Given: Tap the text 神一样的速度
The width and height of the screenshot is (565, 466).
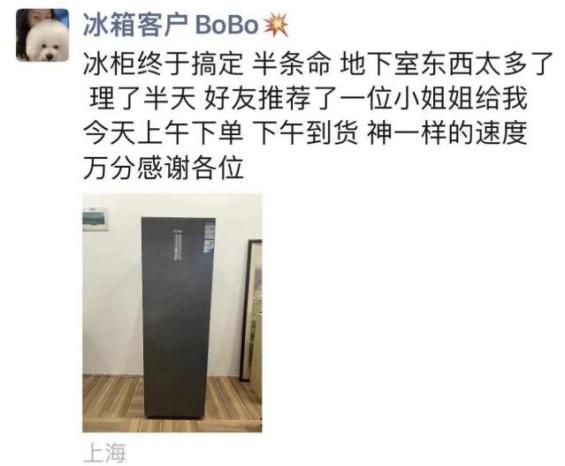Looking at the screenshot, I should pos(447,133).
